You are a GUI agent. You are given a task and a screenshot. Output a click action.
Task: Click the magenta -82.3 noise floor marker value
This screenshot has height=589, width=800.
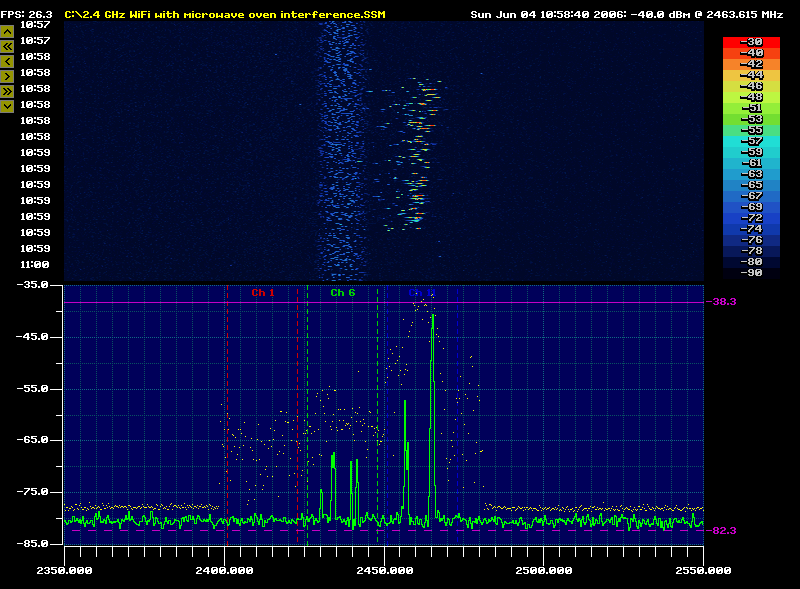[721, 531]
